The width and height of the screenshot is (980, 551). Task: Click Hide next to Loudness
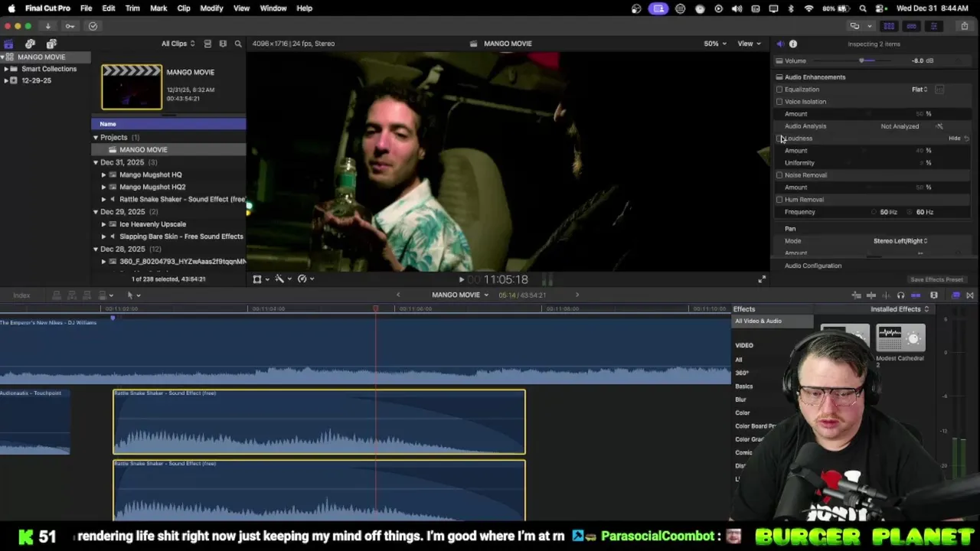(954, 139)
